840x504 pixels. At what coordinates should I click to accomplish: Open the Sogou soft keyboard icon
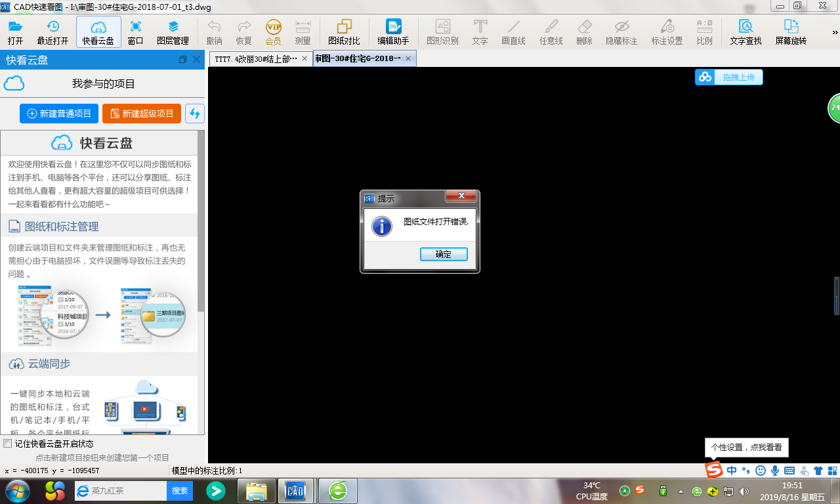coord(789,470)
